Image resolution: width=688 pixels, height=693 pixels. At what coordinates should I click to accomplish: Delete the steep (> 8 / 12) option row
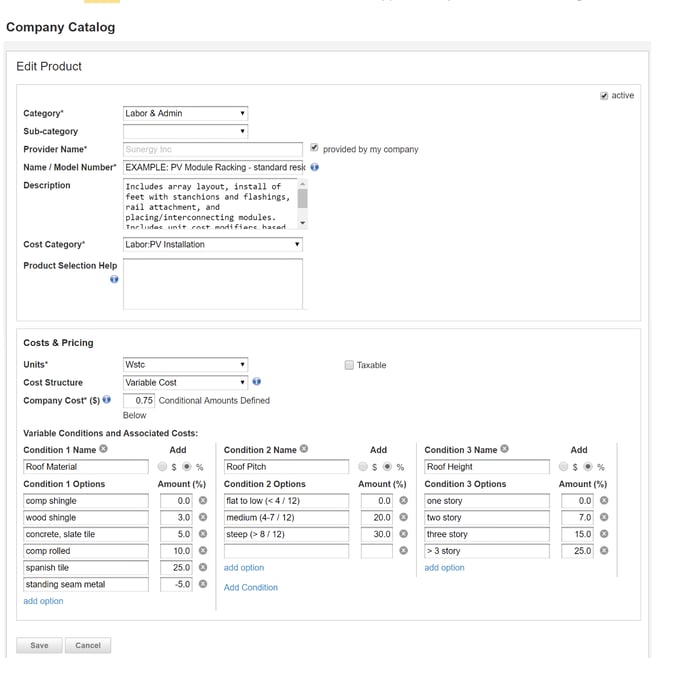403,534
